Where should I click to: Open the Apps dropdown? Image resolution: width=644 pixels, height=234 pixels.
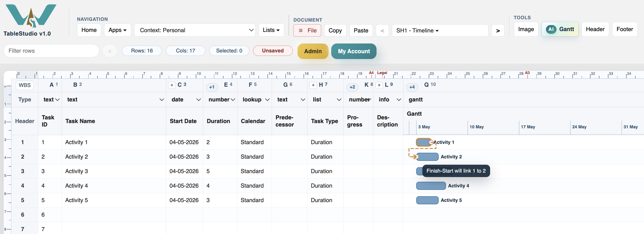tap(118, 30)
